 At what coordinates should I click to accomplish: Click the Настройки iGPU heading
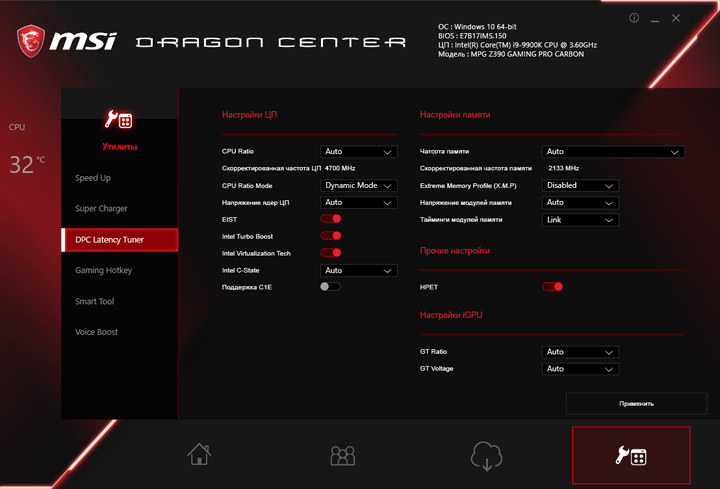pos(451,315)
